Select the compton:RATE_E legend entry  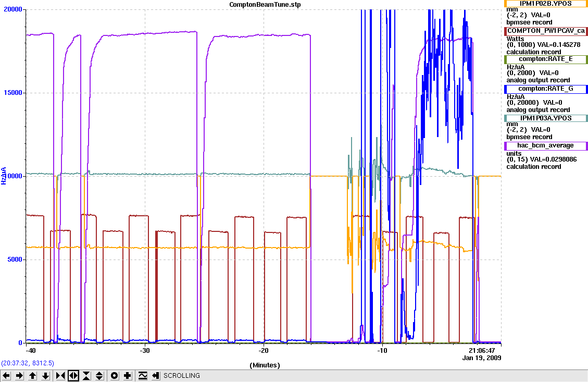coord(546,59)
